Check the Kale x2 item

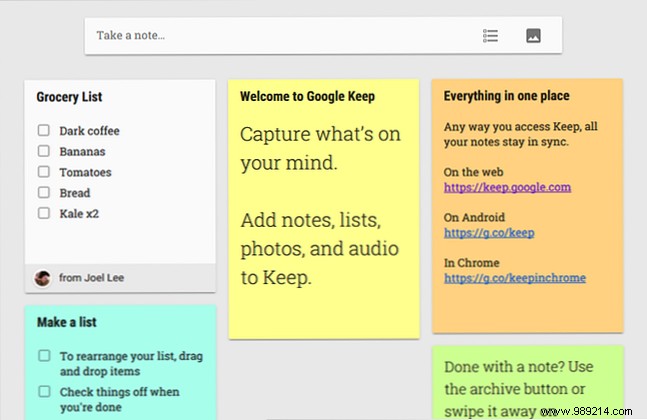pyautogui.click(x=44, y=213)
